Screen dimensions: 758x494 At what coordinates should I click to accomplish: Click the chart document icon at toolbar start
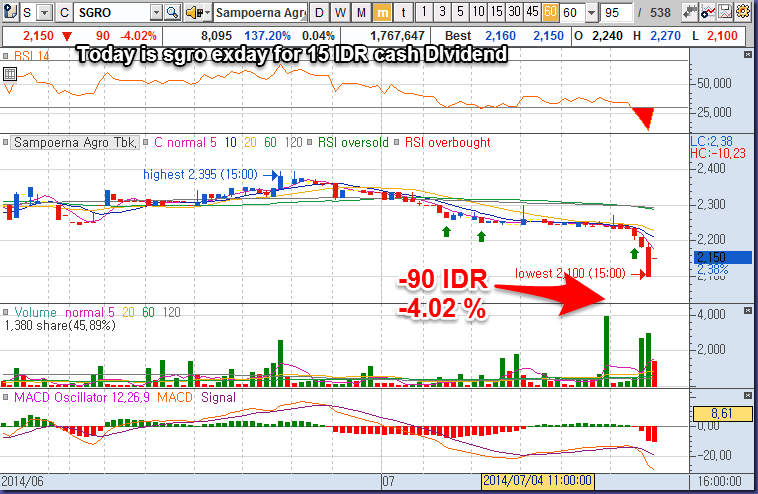coord(11,12)
